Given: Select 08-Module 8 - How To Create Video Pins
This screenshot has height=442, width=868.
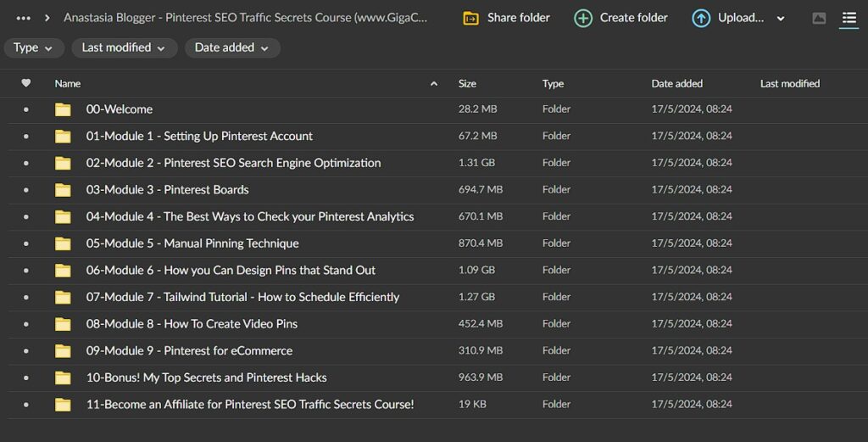Looking at the screenshot, I should tap(192, 323).
